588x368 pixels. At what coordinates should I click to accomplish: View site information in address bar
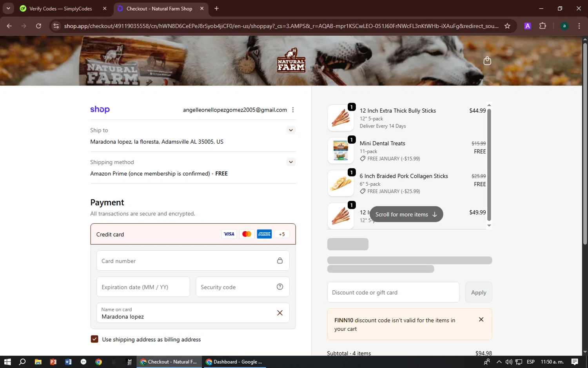pos(56,26)
